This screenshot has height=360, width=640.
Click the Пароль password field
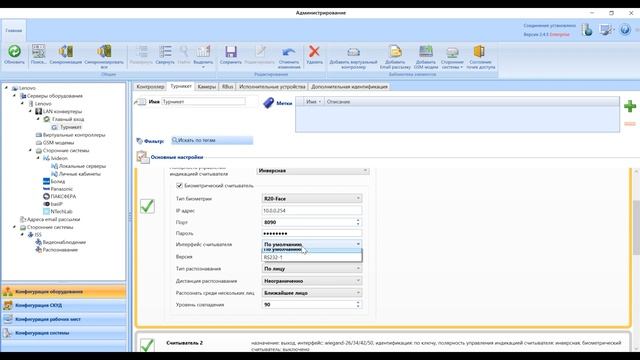click(x=311, y=233)
